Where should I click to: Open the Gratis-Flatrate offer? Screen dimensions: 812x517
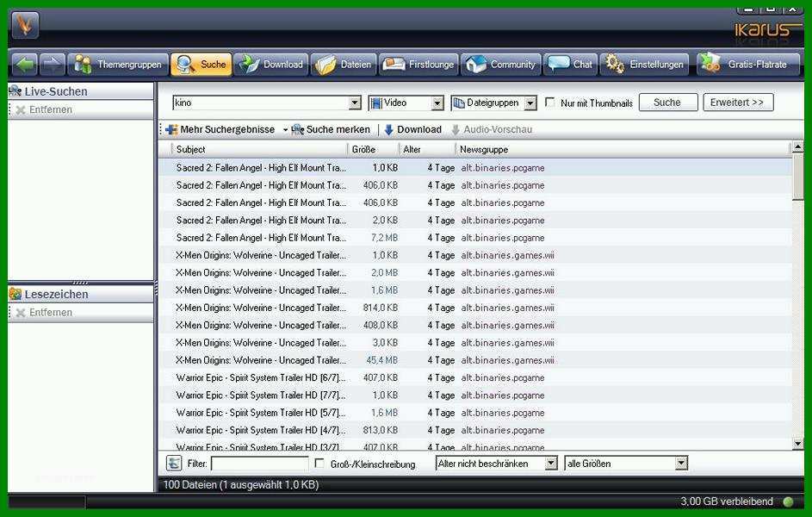pos(747,65)
